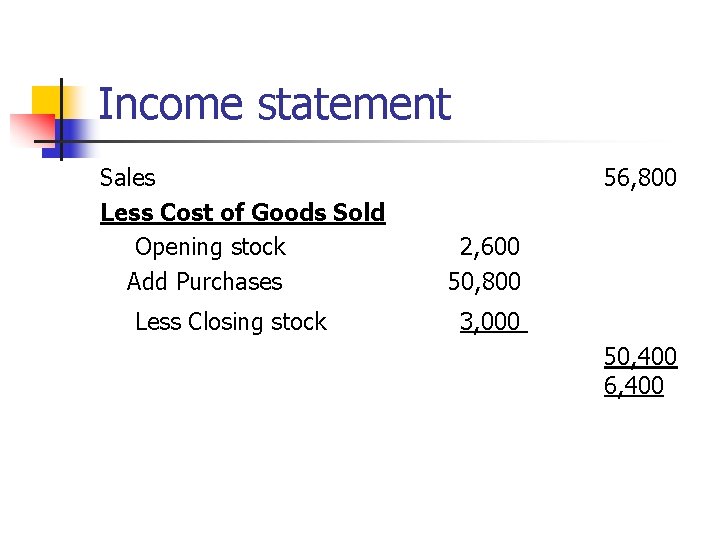
Task: Select the "Less Closing stock" label
Action: (x=230, y=322)
